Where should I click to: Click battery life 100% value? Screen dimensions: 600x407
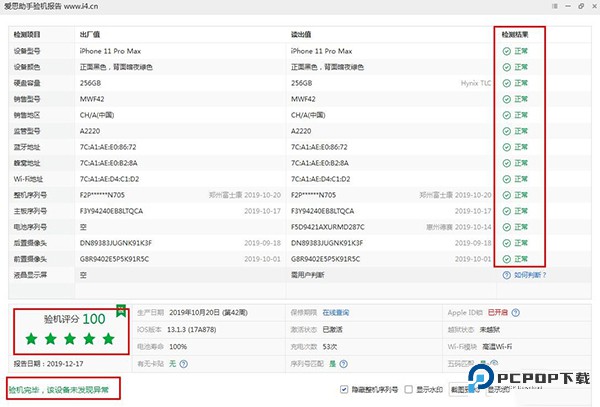point(178,347)
